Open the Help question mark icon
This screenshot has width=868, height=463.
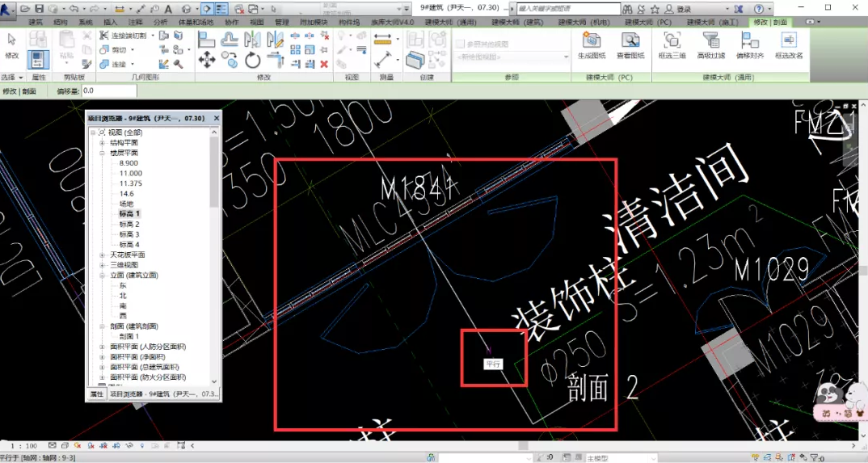[758, 9]
